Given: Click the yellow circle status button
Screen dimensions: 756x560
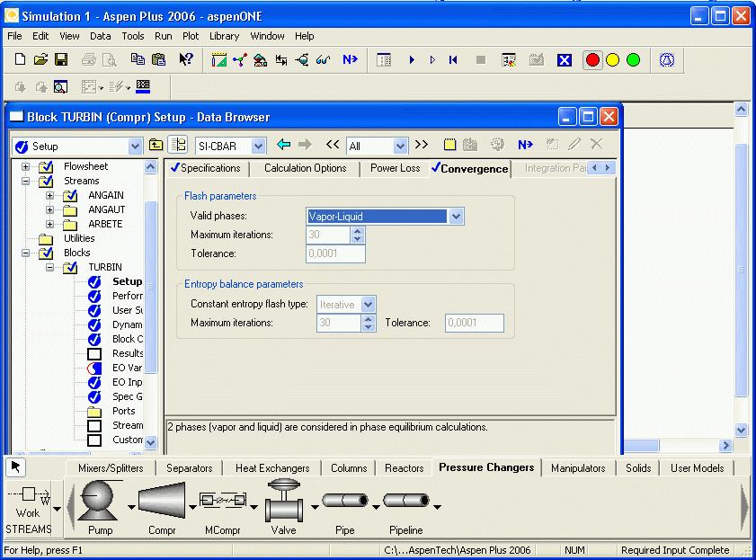Looking at the screenshot, I should tap(613, 59).
